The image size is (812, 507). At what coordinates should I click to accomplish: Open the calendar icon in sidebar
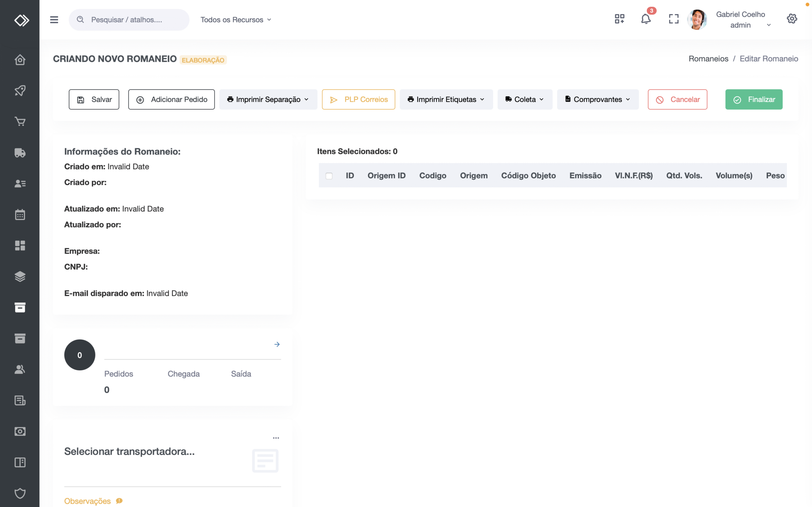(20, 215)
